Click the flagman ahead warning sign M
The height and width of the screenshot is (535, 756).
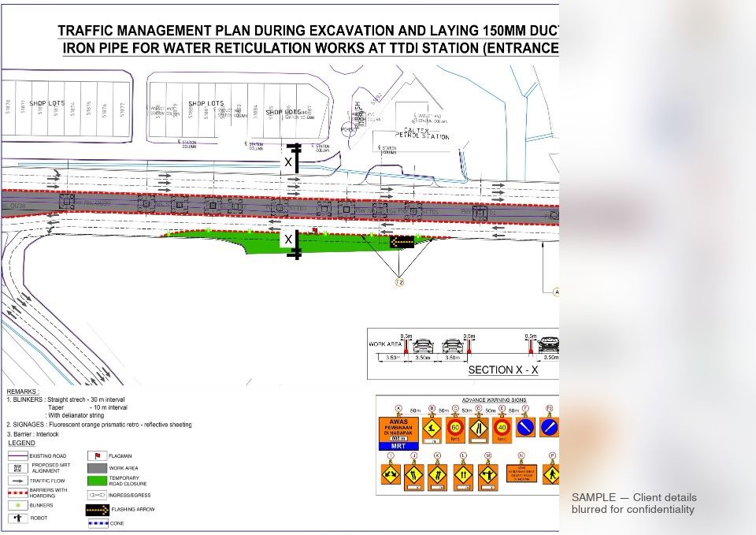pos(487,474)
